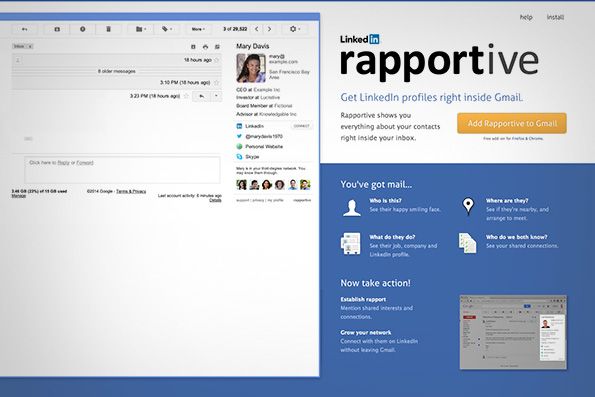Click the expand all messages icon
The image size is (595, 397).
pos(193,47)
